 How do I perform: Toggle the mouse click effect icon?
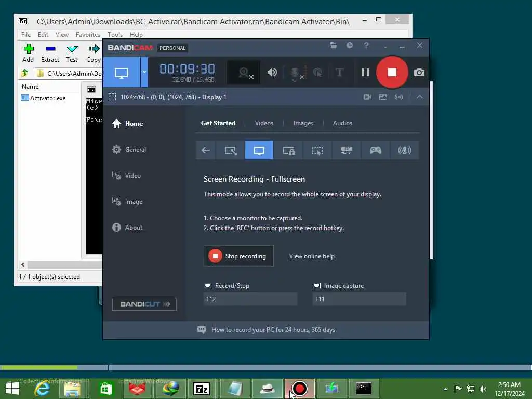coord(318,72)
